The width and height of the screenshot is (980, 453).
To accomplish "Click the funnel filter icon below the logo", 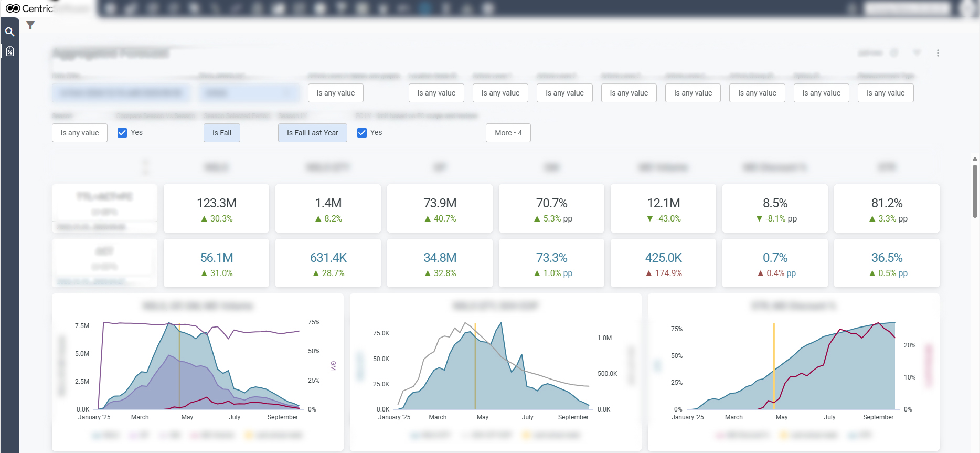I will (30, 25).
